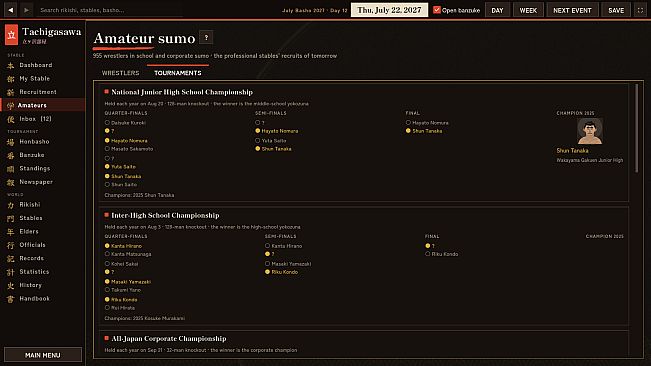Advance one day with DAY button
This screenshot has width=651, height=366.
[x=497, y=10]
